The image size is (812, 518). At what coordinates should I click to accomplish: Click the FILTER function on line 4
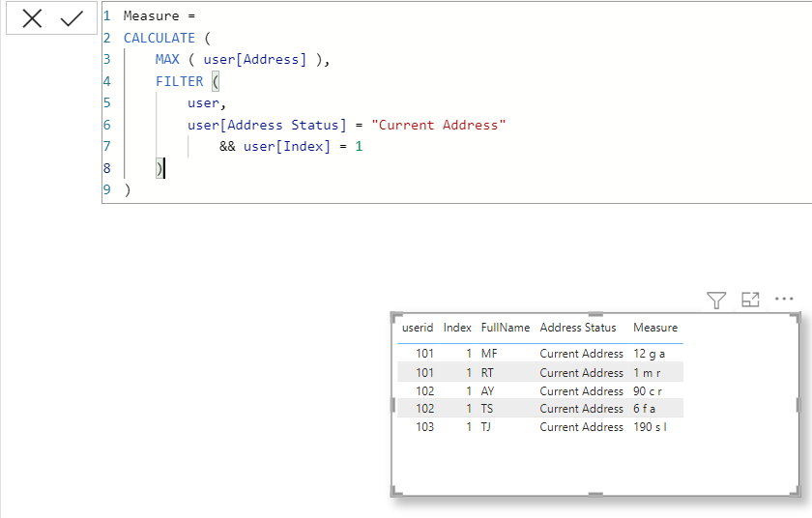click(x=179, y=81)
